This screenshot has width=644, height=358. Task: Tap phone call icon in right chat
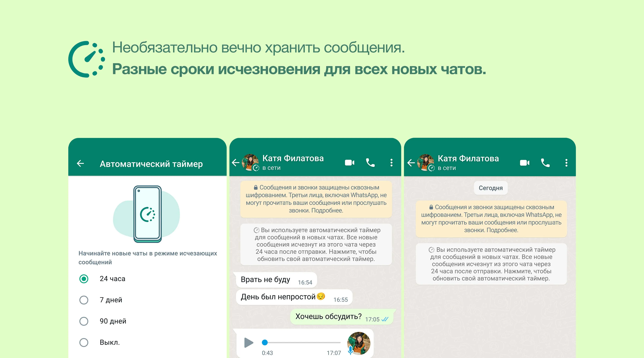pyautogui.click(x=545, y=163)
